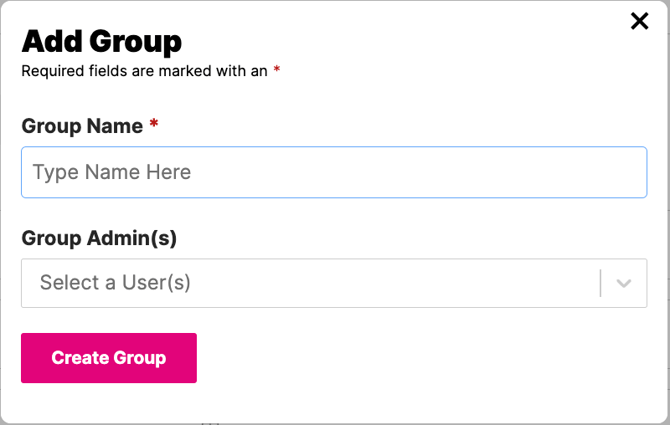The height and width of the screenshot is (425, 670).
Task: Click the Group Name label
Action: pos(82,126)
